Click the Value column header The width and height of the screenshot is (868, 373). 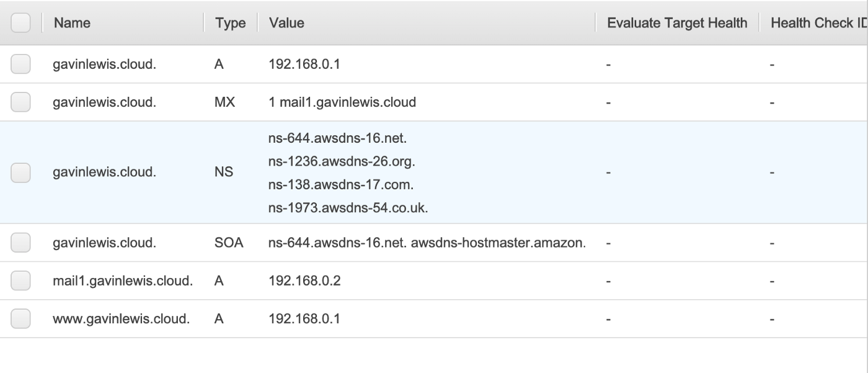point(286,23)
